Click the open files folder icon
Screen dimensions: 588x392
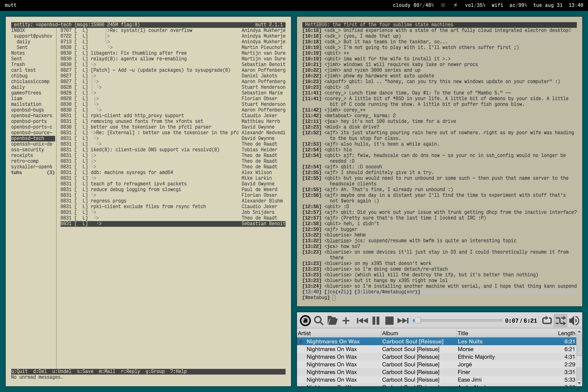(x=332, y=320)
